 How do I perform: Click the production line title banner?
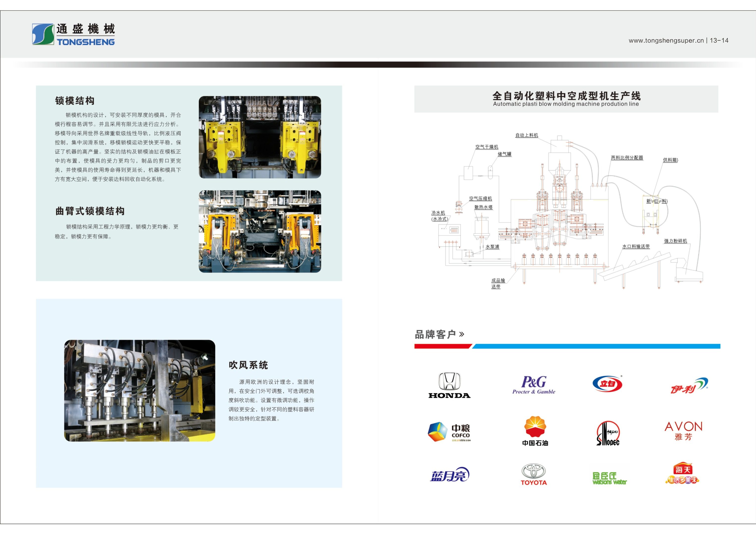pyautogui.click(x=566, y=99)
